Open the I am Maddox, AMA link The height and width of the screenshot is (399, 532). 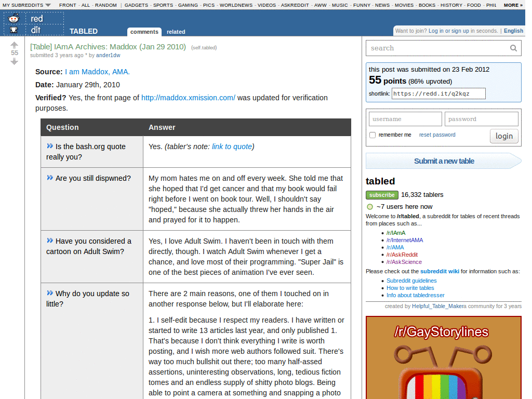97,72
